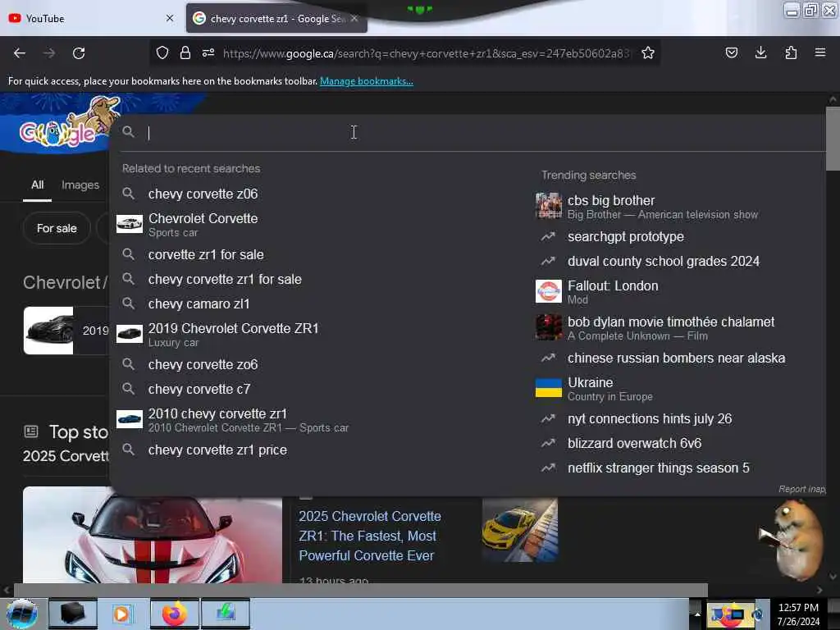Select suggestion chevy corvette zo6
This screenshot has height=630, width=840.
pyautogui.click(x=203, y=365)
